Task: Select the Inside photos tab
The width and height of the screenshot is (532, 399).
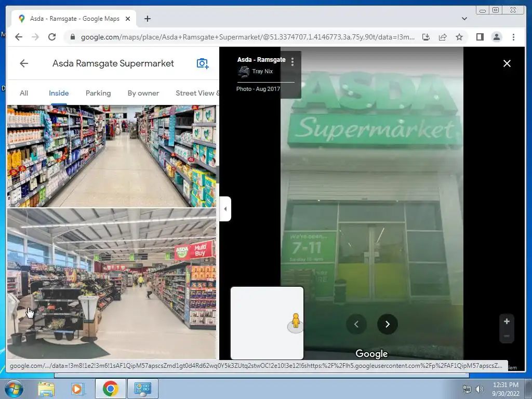Action: point(59,93)
